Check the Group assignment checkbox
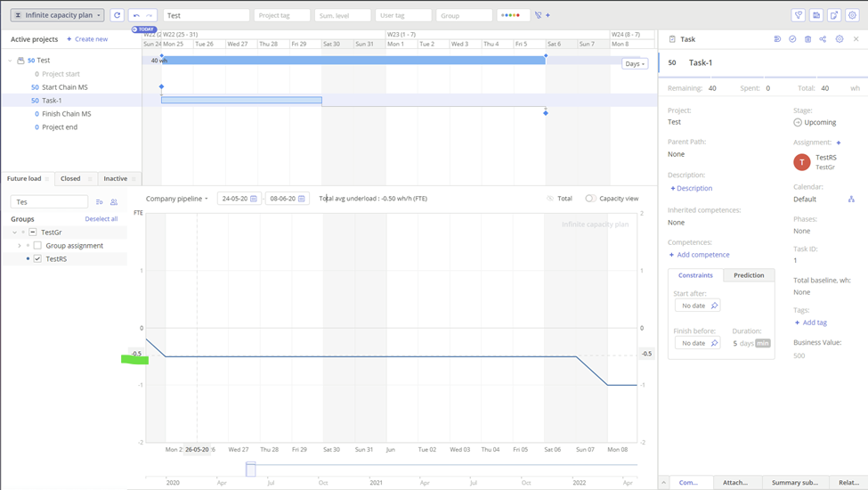The width and height of the screenshot is (868, 490). click(x=37, y=246)
